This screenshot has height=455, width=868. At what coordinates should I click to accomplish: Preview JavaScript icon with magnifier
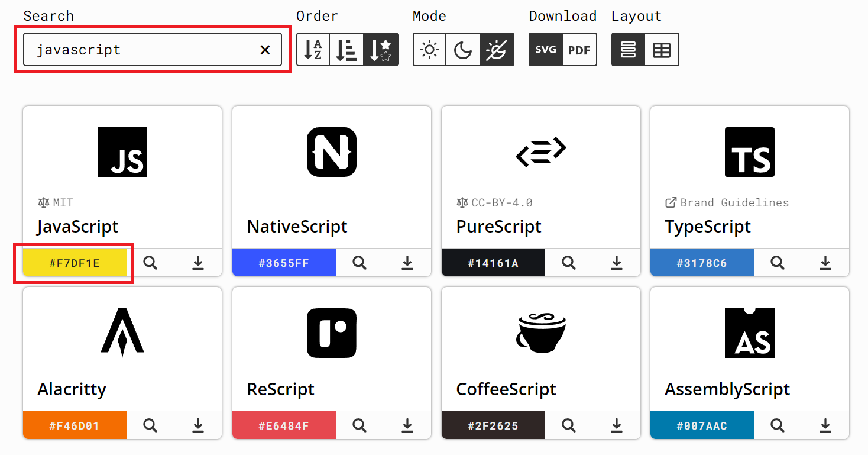click(150, 263)
